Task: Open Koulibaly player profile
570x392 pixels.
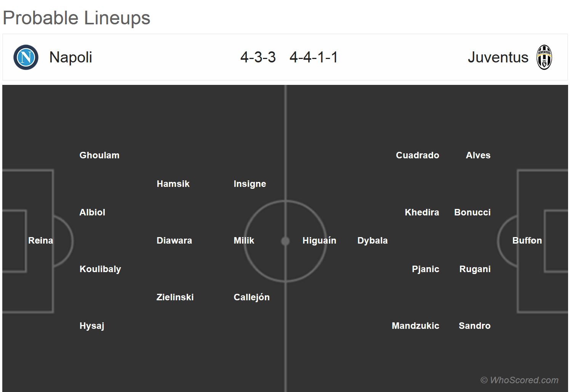Action: point(100,269)
